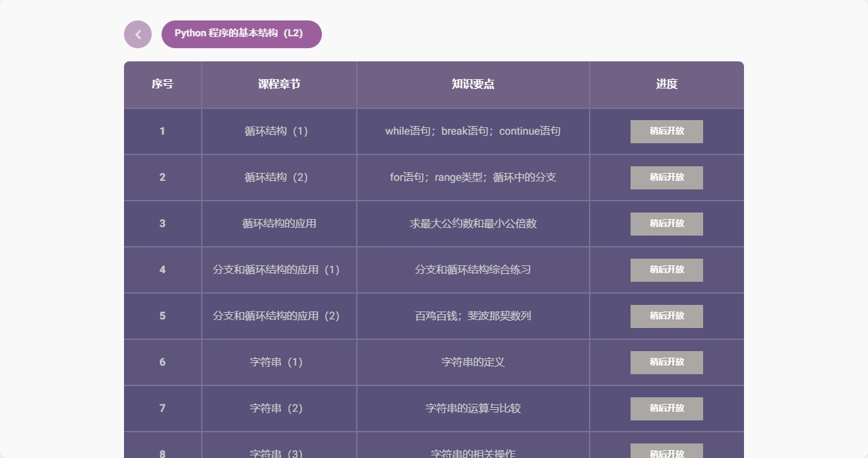The height and width of the screenshot is (458, 868).
Task: Click 稍后开放 button for 循环结构（2）
Action: coord(666,178)
